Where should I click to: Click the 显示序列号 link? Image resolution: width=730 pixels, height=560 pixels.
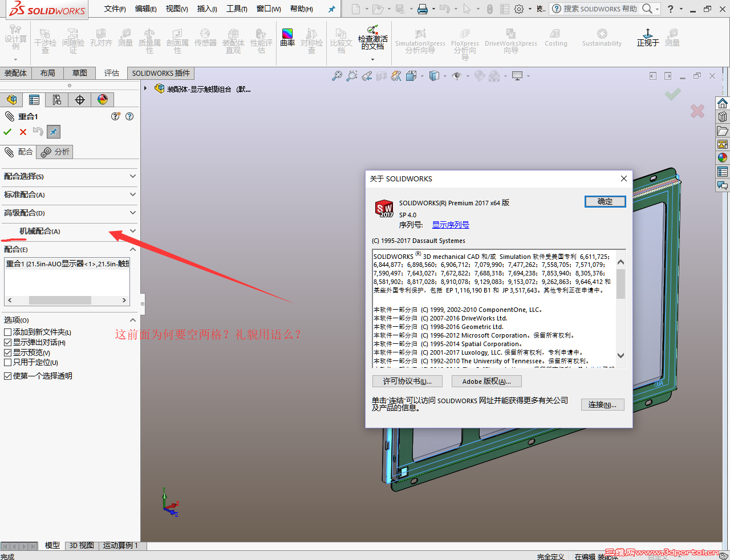pos(451,225)
